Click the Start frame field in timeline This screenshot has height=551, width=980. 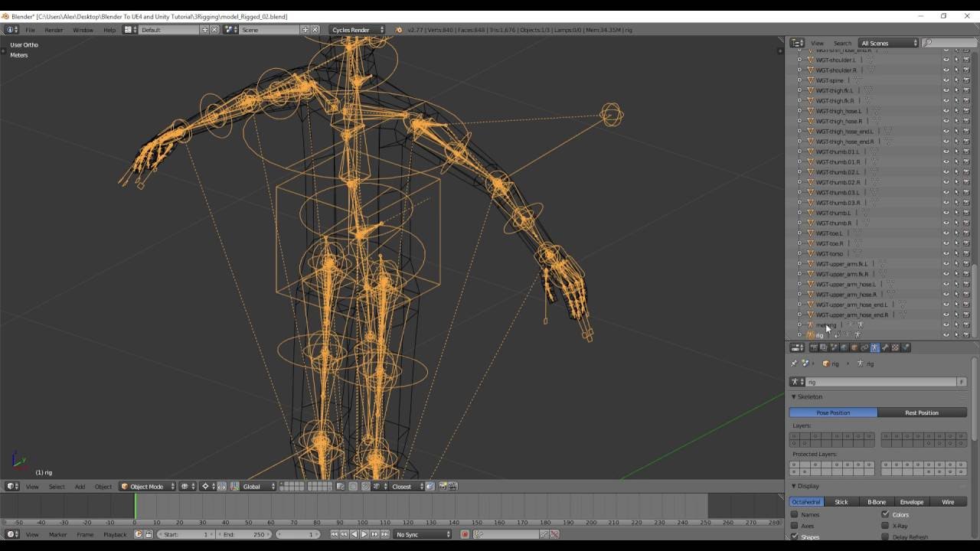185,534
